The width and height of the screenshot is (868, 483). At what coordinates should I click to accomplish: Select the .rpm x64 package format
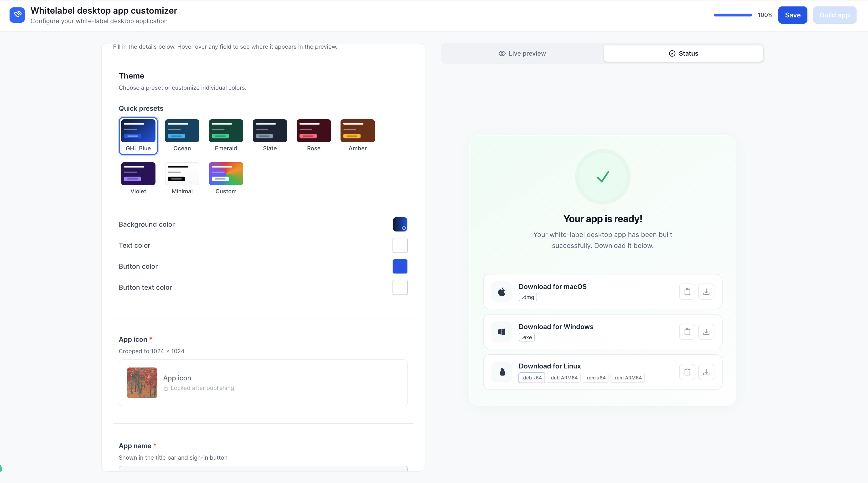click(x=595, y=378)
